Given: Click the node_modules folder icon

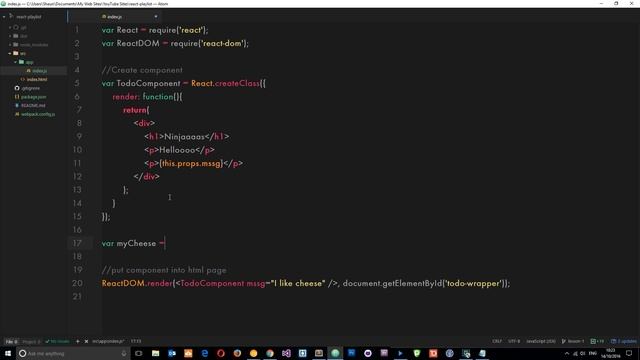Looking at the screenshot, I should [16, 44].
